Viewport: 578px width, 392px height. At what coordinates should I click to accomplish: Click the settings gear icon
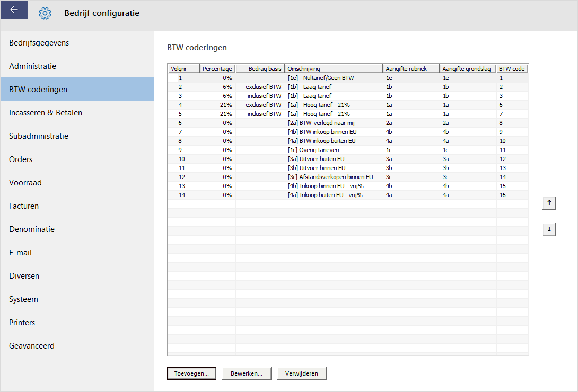point(45,13)
